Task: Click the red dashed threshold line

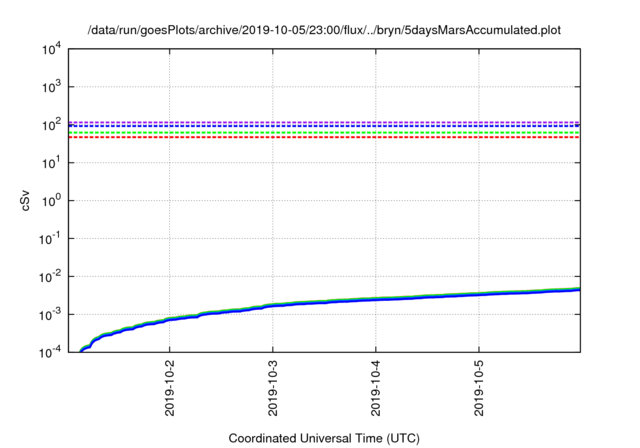Action: pos(324,138)
